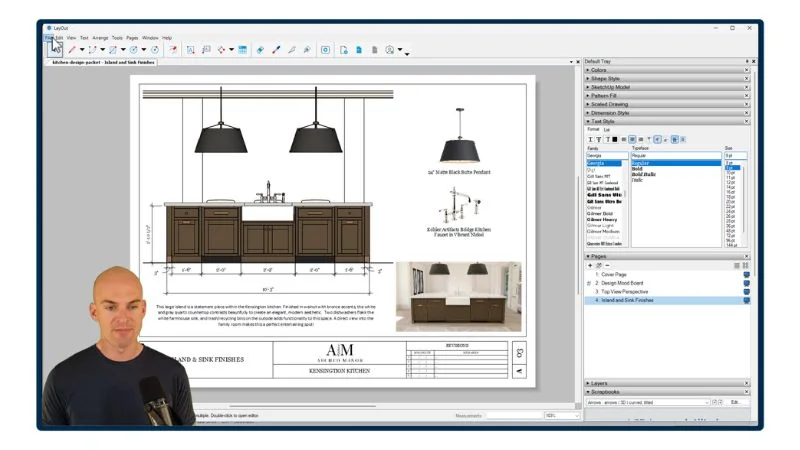Open the user account icon
Image resolution: width=800 pixels, height=450 pixels.
click(390, 50)
